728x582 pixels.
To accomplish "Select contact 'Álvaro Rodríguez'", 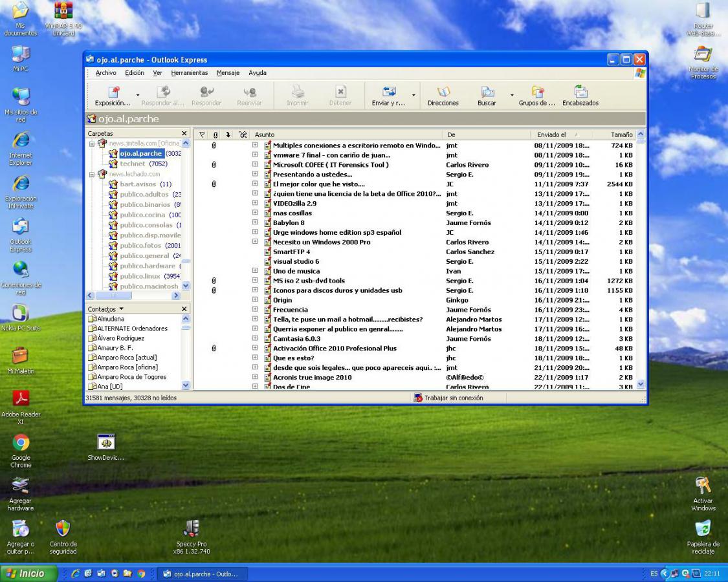I will click(x=120, y=338).
